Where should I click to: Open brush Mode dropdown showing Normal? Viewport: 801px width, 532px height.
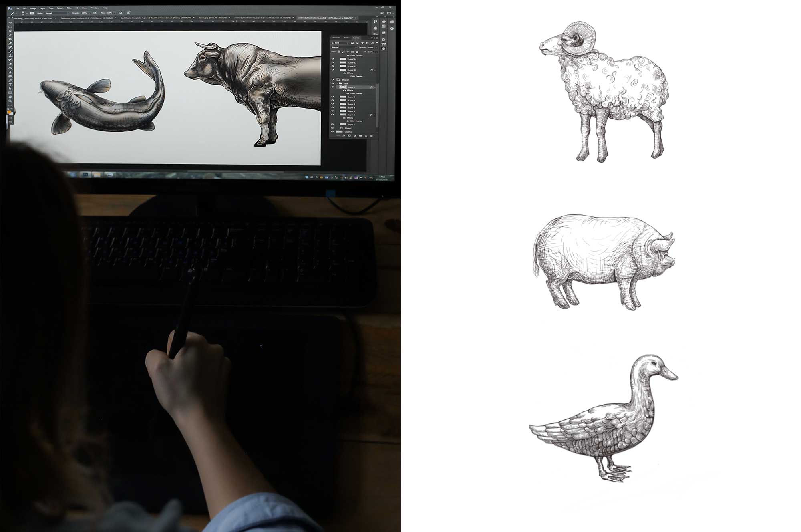pos(57,13)
